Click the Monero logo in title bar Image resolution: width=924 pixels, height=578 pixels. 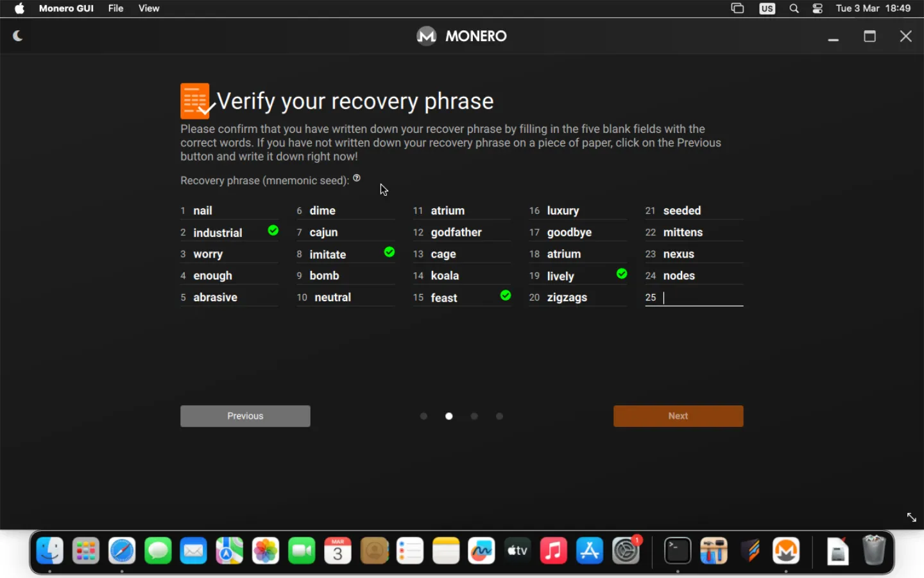pyautogui.click(x=426, y=36)
